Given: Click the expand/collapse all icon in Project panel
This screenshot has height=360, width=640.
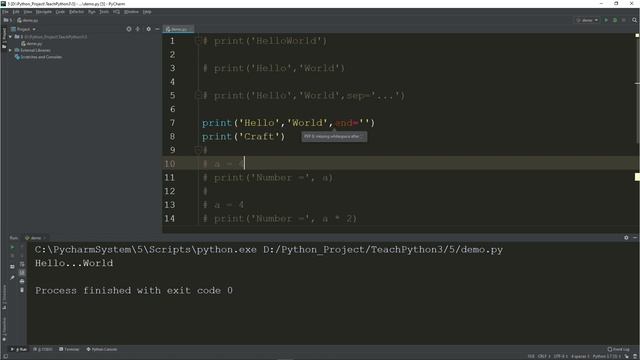Looking at the screenshot, I should pos(138,29).
